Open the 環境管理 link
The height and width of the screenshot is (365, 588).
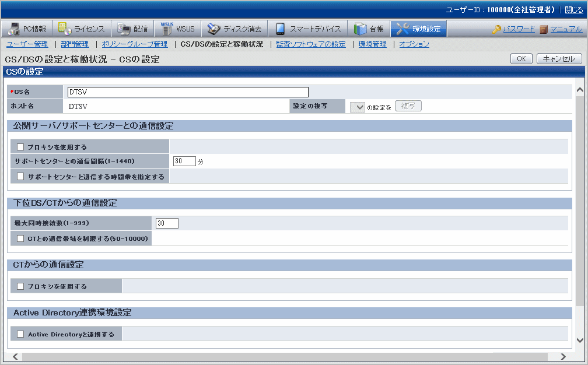(x=372, y=44)
